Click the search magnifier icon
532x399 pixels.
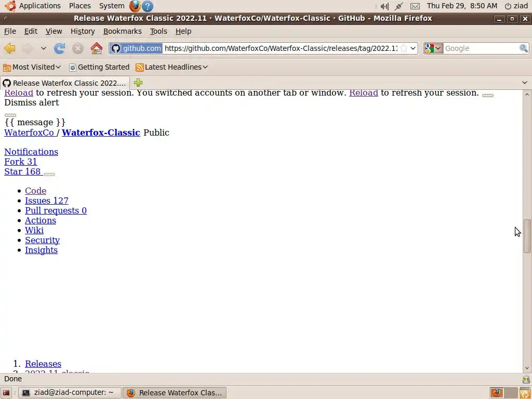pos(524,48)
